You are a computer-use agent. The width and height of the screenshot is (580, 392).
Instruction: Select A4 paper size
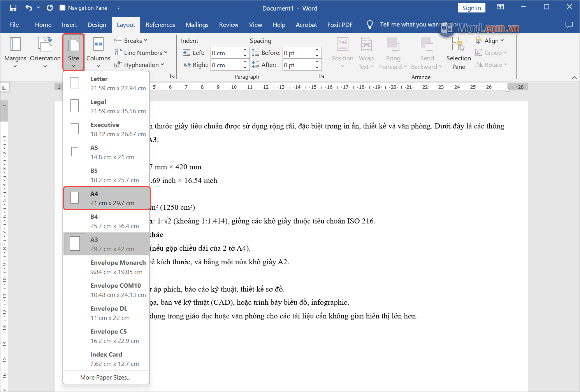point(107,198)
